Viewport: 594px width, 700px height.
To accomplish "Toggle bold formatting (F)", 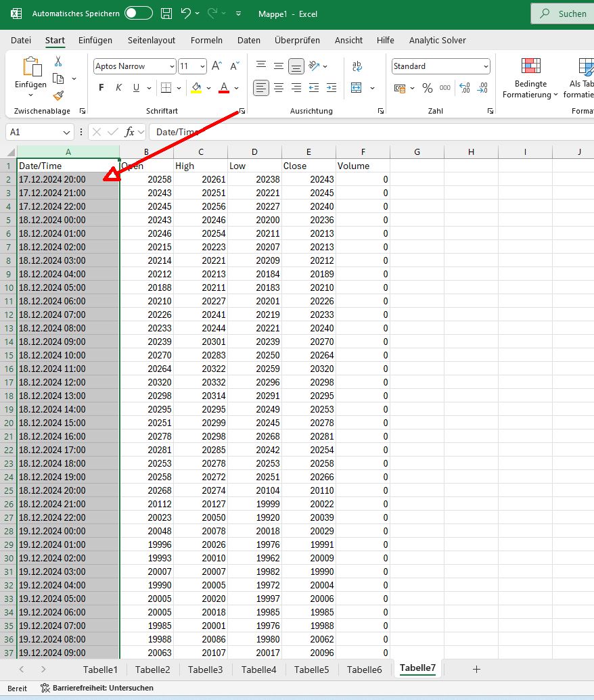I will 101,88.
